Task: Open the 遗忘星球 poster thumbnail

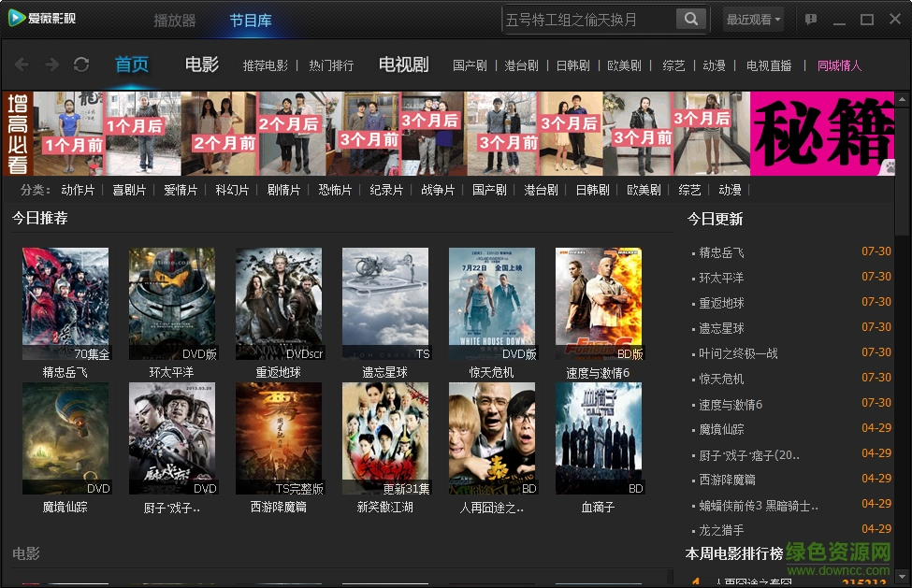Action: (x=385, y=304)
